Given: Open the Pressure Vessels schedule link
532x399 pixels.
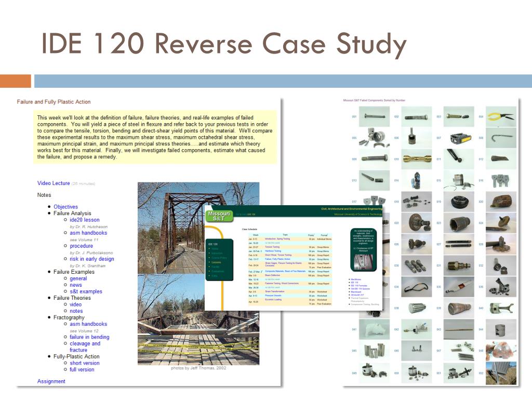Looking at the screenshot, I should (273, 296).
